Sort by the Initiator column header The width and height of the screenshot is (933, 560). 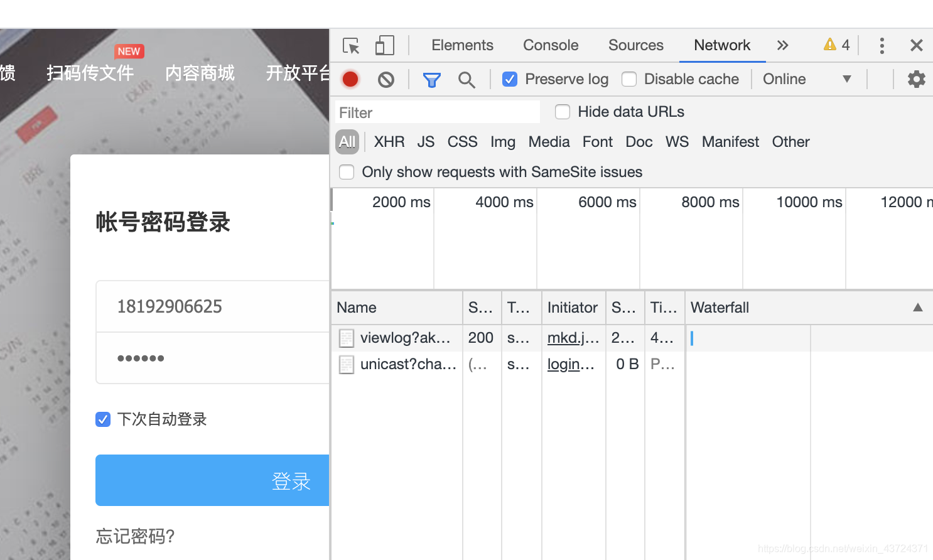click(573, 308)
